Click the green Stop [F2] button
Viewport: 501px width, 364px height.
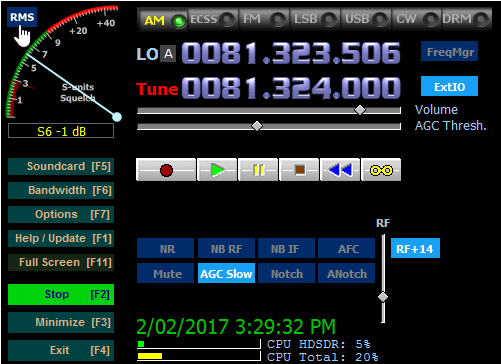[x=61, y=294]
